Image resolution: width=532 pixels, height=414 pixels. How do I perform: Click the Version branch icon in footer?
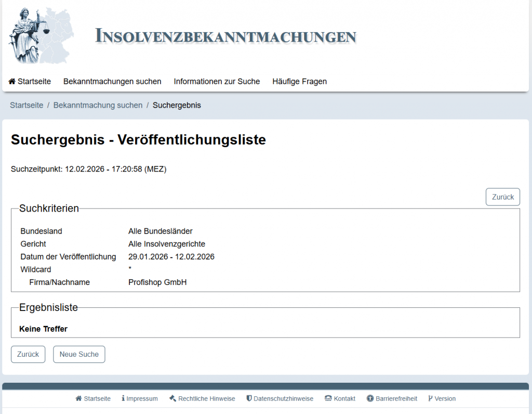430,398
